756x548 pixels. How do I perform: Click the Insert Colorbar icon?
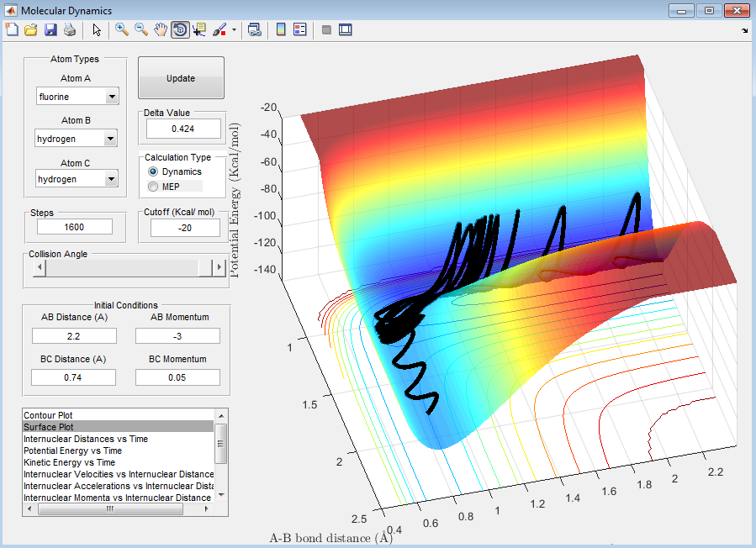click(280, 29)
